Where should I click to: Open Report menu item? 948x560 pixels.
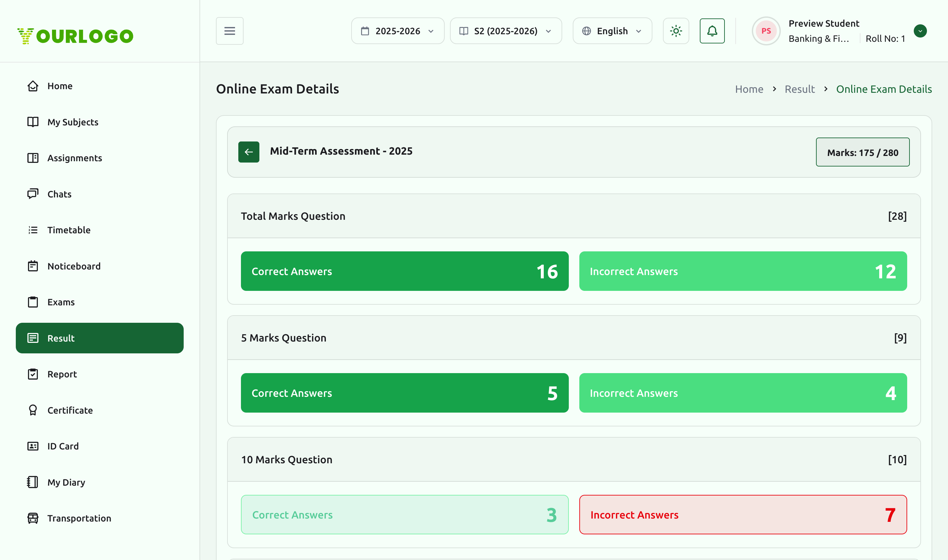100,374
